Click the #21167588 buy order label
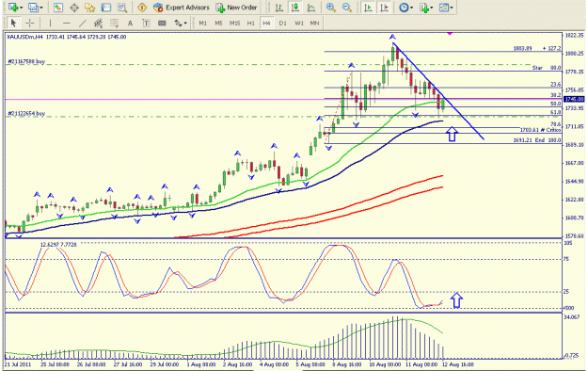Image resolution: width=588 pixels, height=371 pixels. [x=26, y=61]
